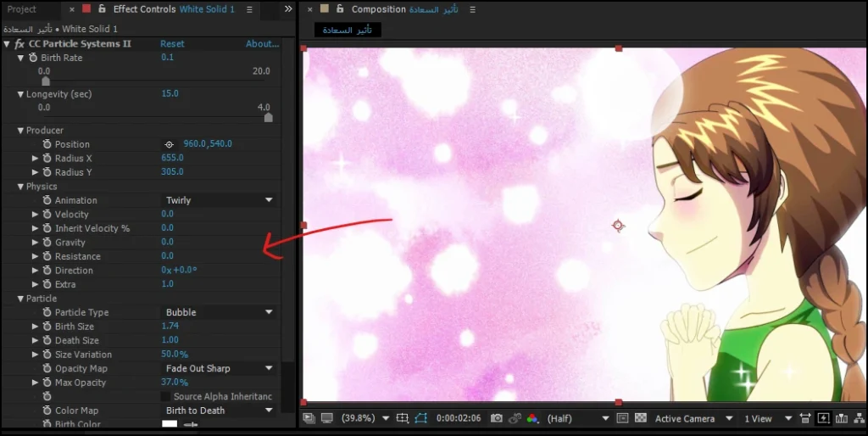The width and height of the screenshot is (868, 436).
Task: Take a snapshot with the camera icon
Action: (497, 418)
